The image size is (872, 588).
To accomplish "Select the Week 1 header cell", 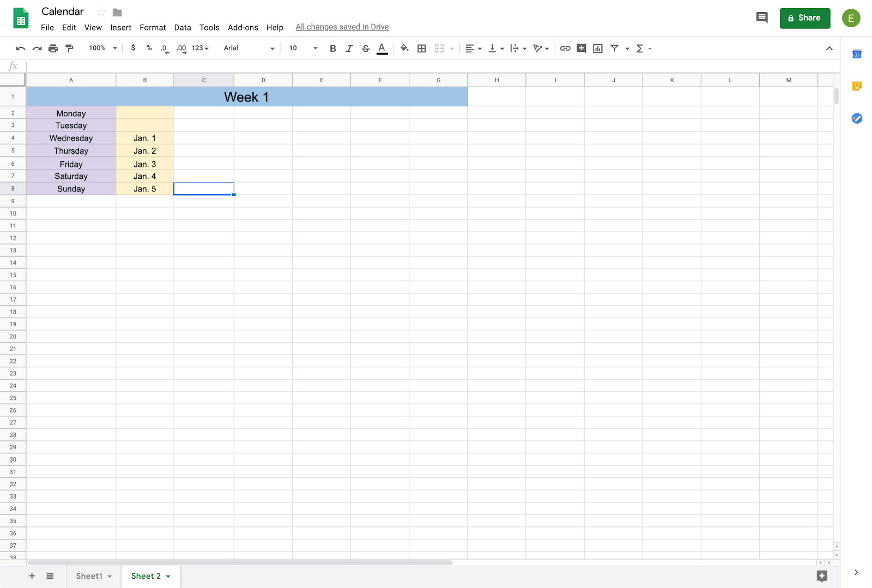I will click(246, 97).
